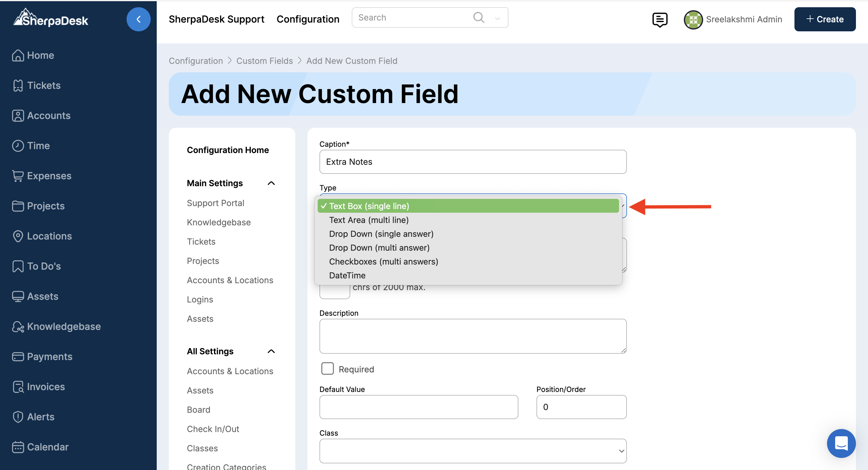Click Custom Fields breadcrumb link

(264, 61)
